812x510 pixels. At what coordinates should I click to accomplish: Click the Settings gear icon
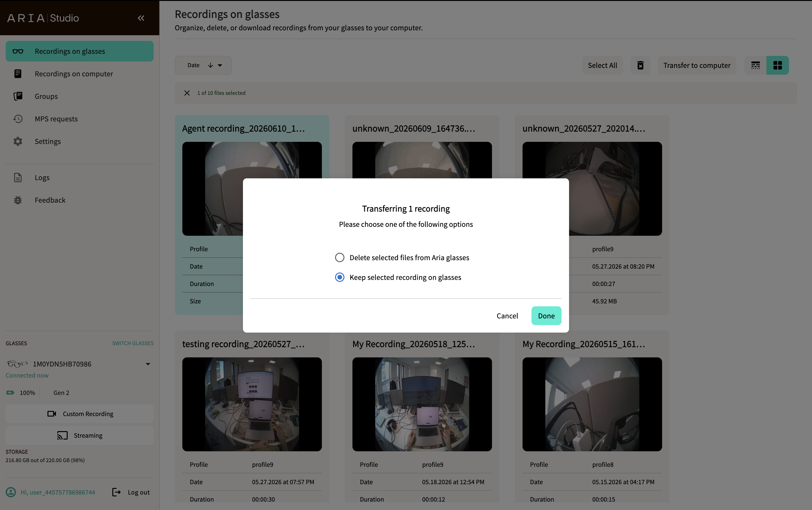point(18,142)
